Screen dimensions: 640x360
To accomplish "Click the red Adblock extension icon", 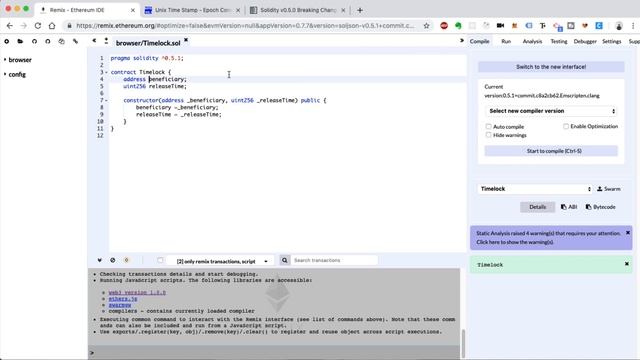I will [444, 26].
